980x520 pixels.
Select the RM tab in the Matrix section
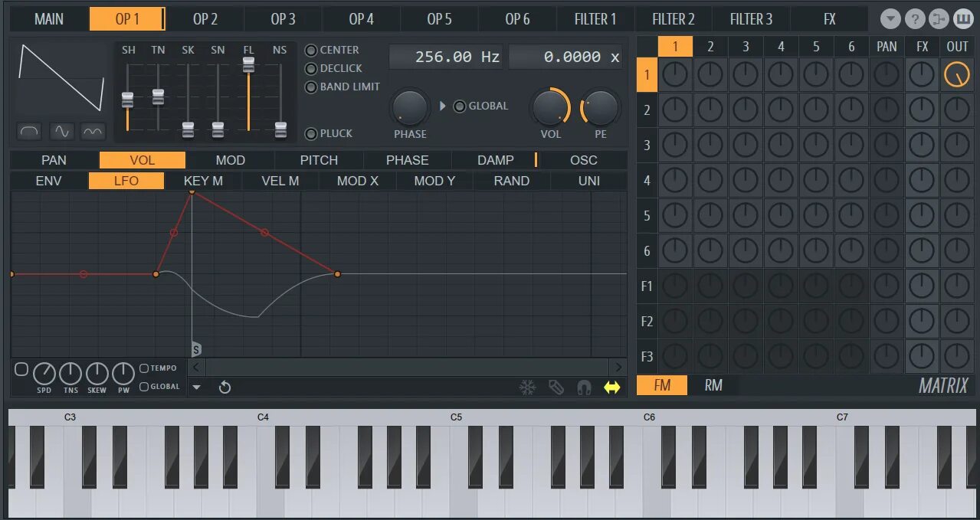713,385
